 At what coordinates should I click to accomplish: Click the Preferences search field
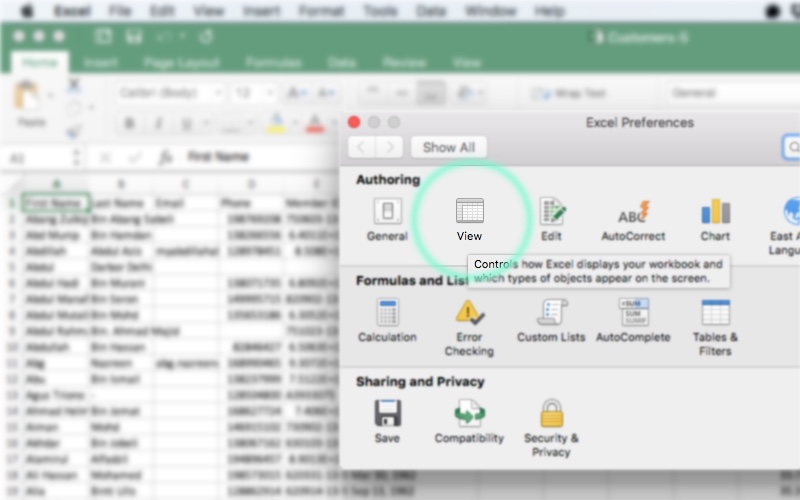(791, 147)
